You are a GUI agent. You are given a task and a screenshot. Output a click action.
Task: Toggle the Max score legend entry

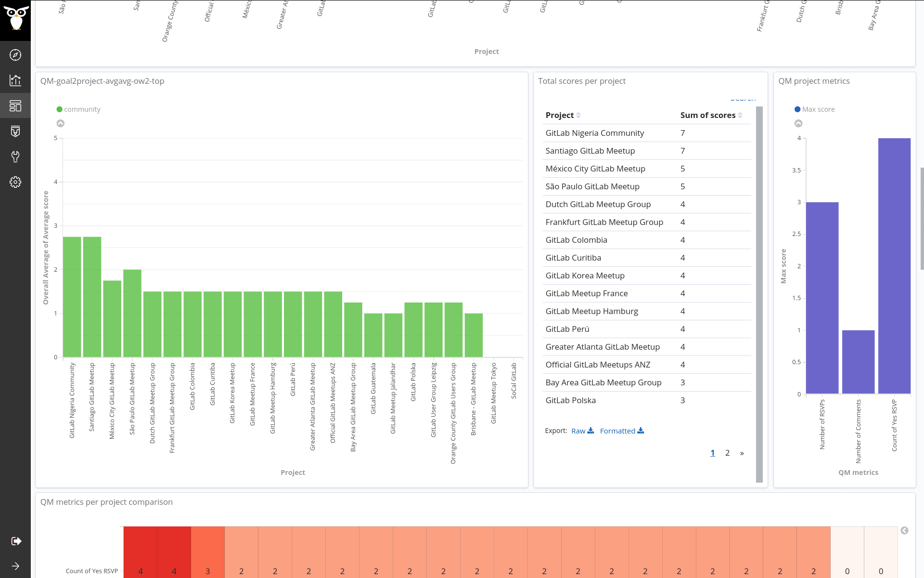click(815, 109)
